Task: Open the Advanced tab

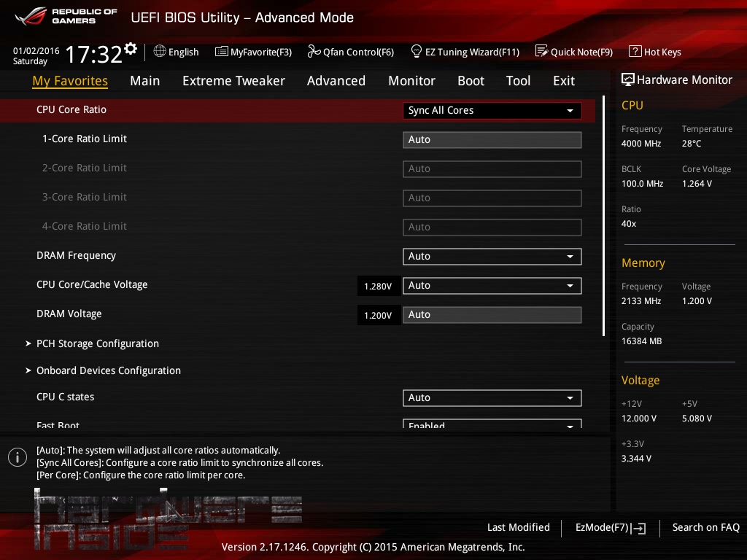Action: (336, 81)
